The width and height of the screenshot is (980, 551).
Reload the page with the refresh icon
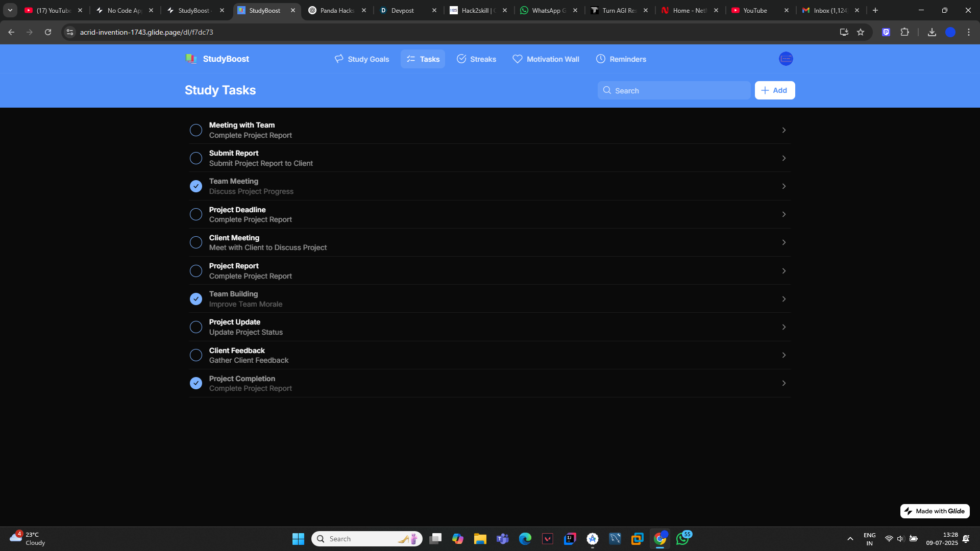[48, 32]
